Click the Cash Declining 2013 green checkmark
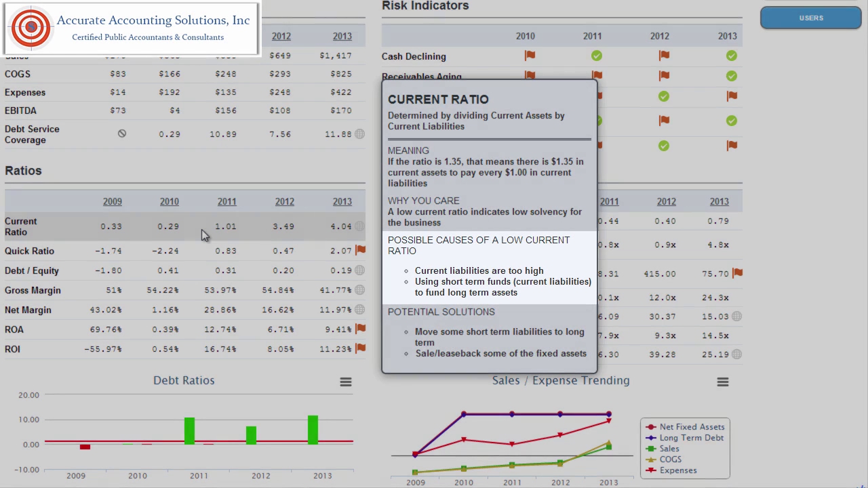Viewport: 868px width, 488px height. click(x=731, y=56)
